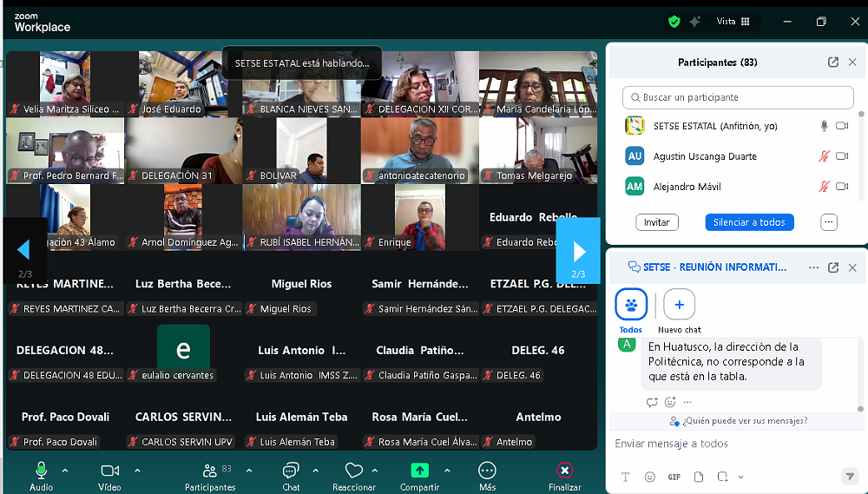Click the GIF icon in chat composer
Image resolution: width=868 pixels, height=494 pixels.
click(x=674, y=477)
